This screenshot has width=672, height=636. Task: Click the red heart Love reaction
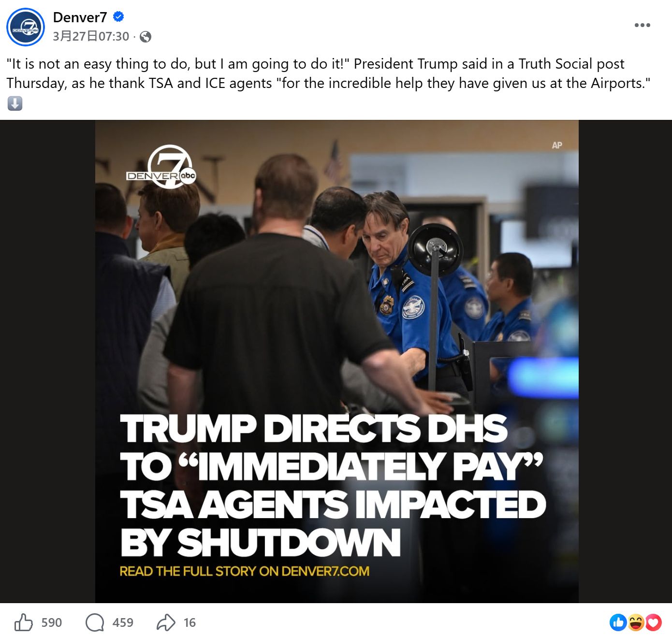(653, 622)
